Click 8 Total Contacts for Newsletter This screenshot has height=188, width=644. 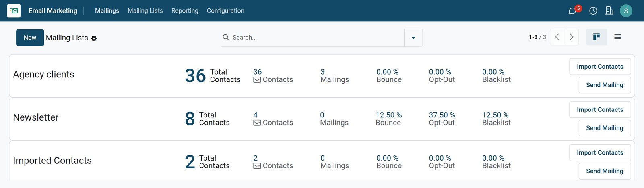pyautogui.click(x=207, y=119)
